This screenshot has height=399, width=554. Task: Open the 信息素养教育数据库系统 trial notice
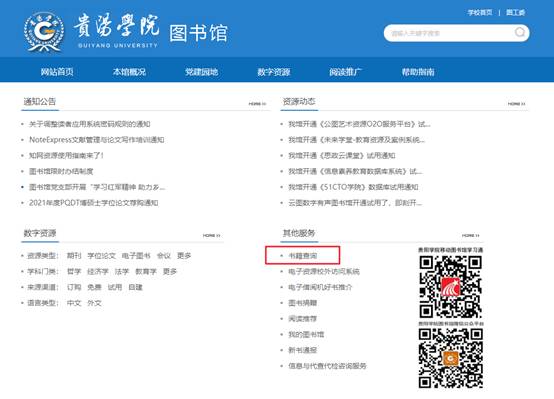click(355, 171)
